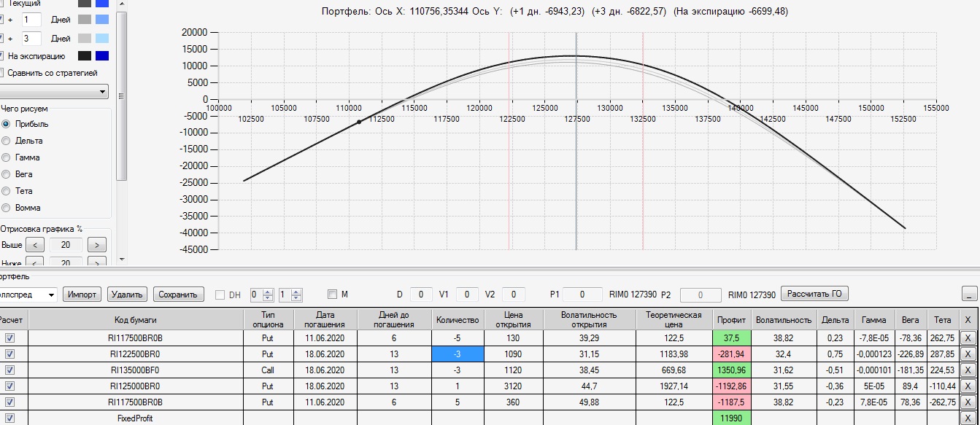Select the Тета chart option
The image size is (980, 425).
[x=7, y=191]
